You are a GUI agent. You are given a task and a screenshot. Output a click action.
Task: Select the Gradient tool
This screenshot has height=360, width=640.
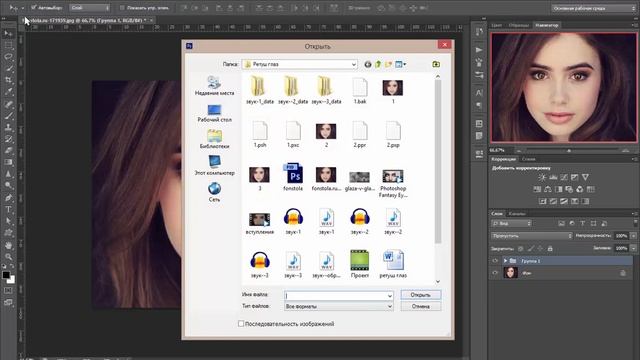[8, 162]
